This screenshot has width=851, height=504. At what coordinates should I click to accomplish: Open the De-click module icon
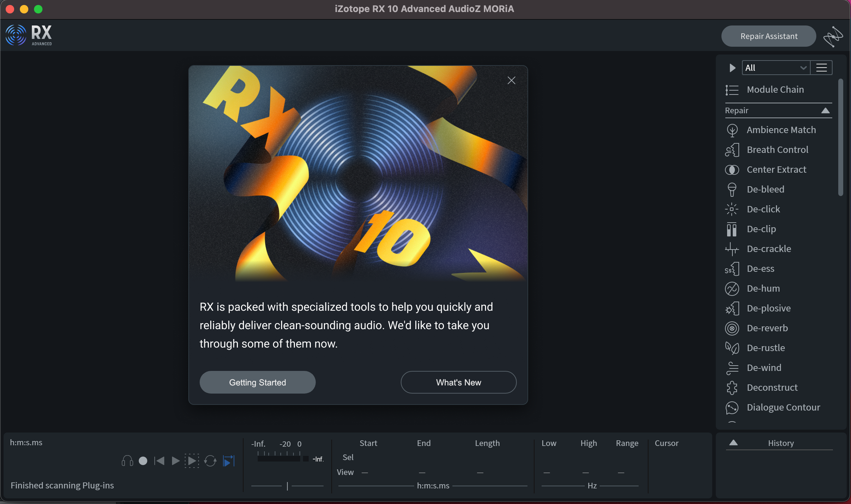pyautogui.click(x=732, y=209)
